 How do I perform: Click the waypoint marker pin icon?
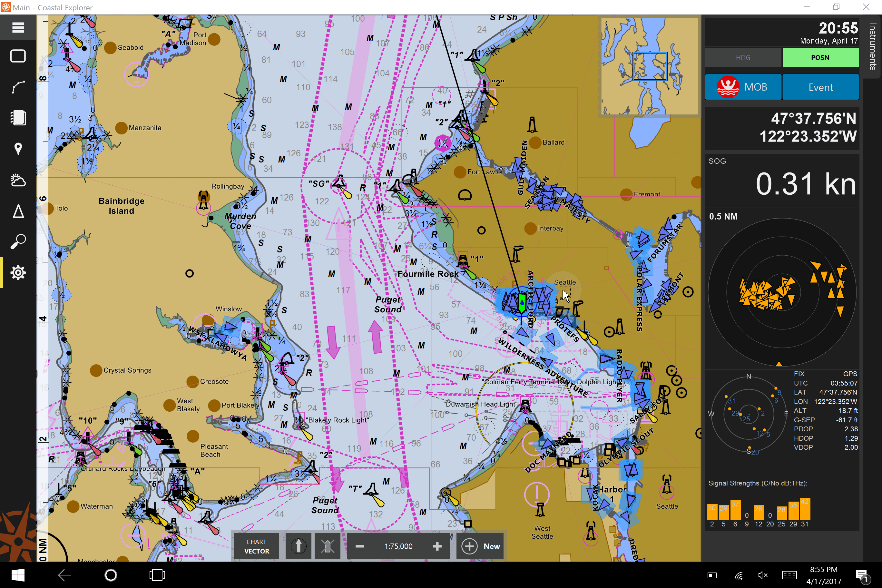pyautogui.click(x=18, y=149)
